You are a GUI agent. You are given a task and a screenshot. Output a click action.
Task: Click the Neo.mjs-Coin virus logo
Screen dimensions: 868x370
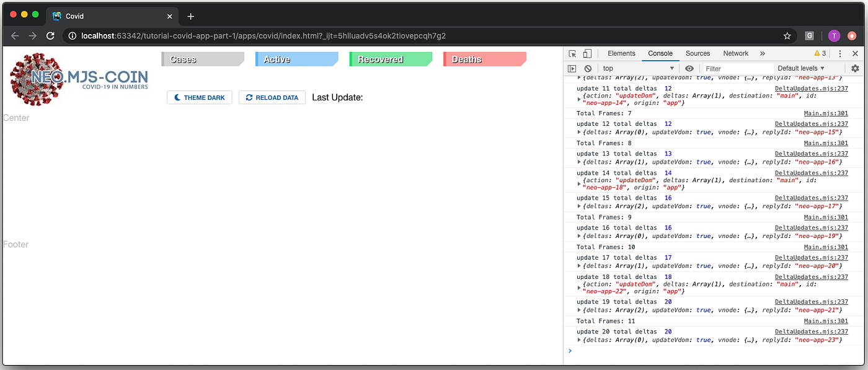coord(38,79)
